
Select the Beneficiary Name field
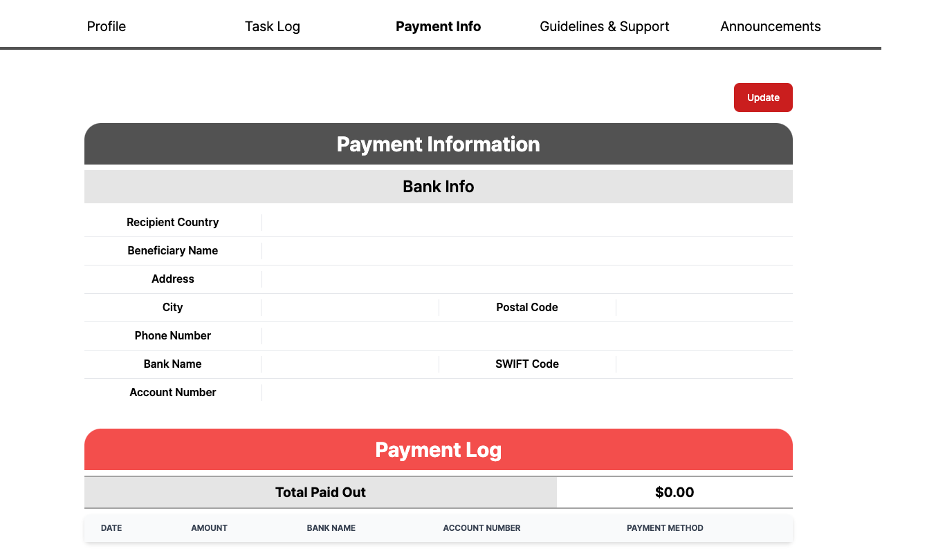484,250
